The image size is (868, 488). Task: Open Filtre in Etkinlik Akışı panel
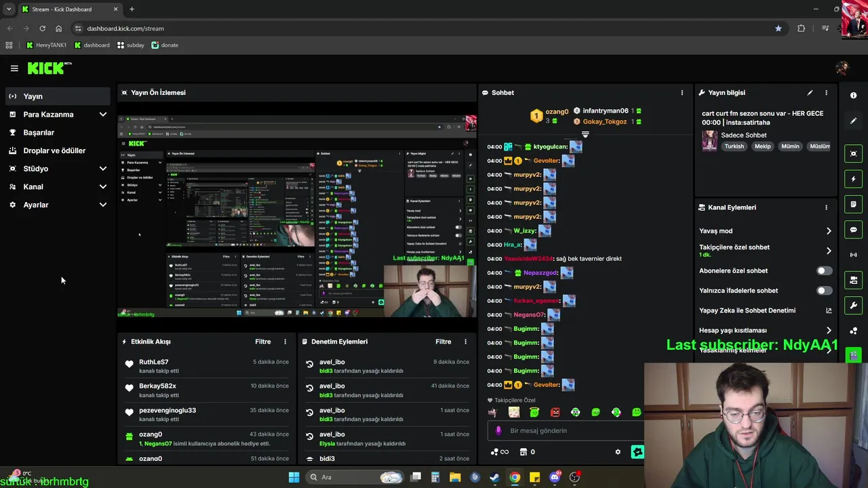coord(262,342)
